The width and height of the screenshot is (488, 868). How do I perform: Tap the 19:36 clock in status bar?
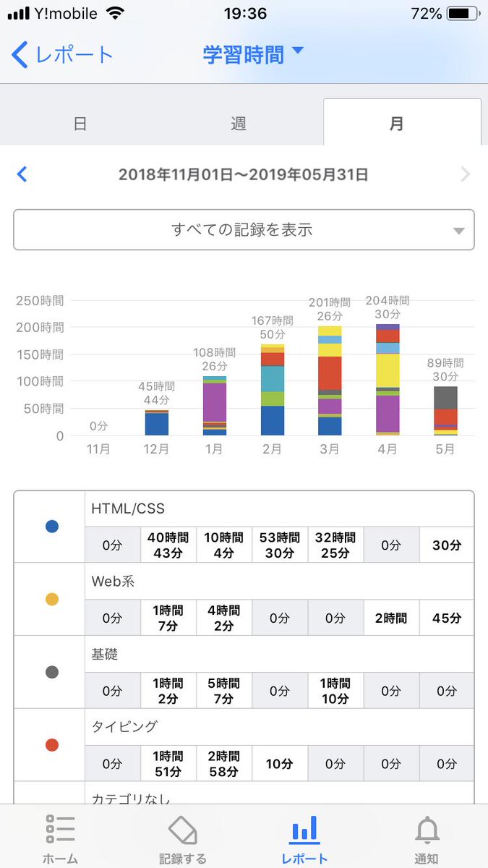(246, 14)
